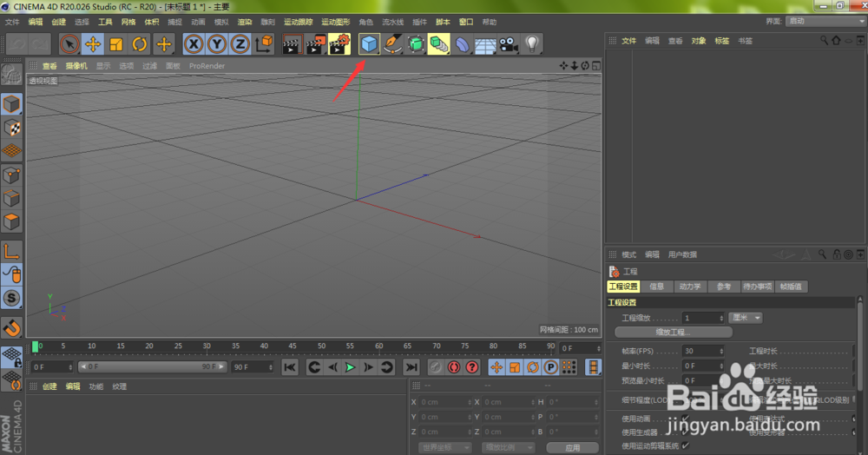The width and height of the screenshot is (868, 455).
Task: Click the X position 0 cm field
Action: (x=446, y=402)
